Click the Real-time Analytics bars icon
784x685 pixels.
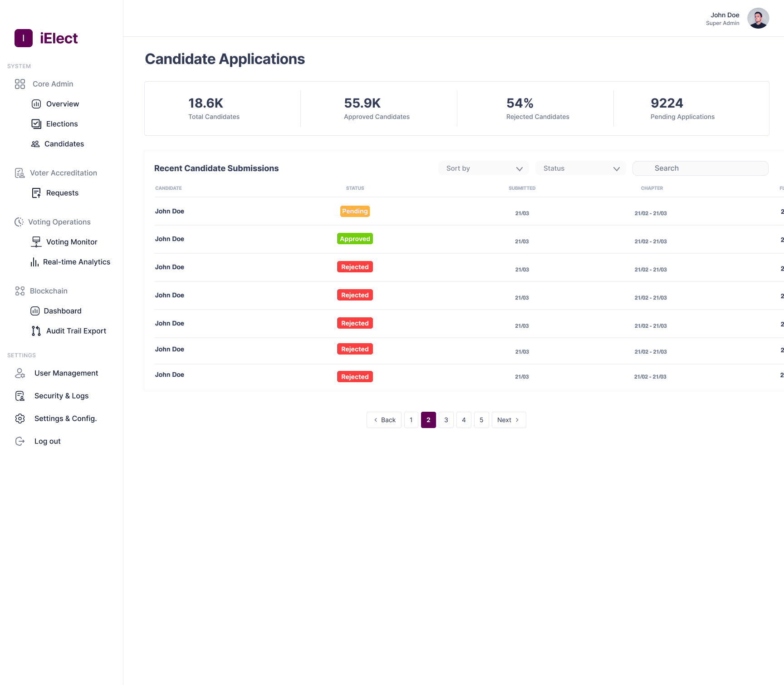click(34, 262)
